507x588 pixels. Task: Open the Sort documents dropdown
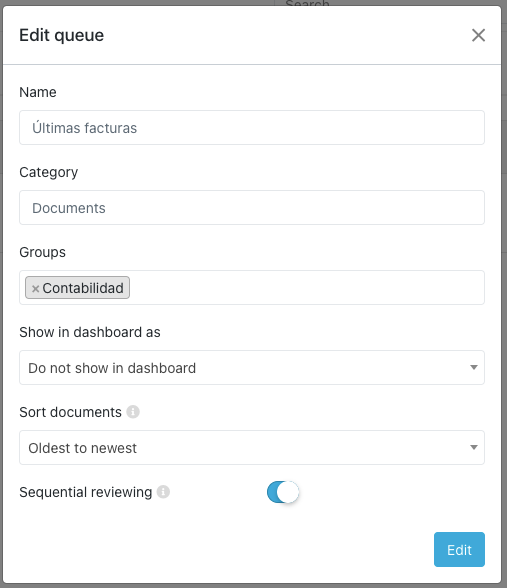252,447
